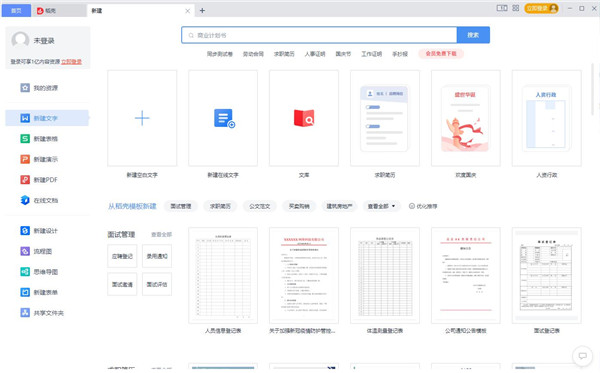The width and height of the screenshot is (600, 373).
Task: Click the template search input field
Action: tap(319, 35)
